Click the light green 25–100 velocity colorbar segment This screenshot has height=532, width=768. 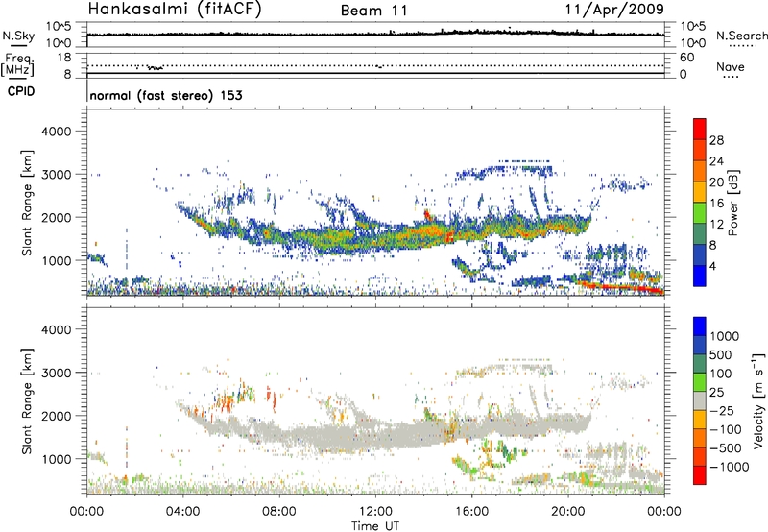click(700, 382)
